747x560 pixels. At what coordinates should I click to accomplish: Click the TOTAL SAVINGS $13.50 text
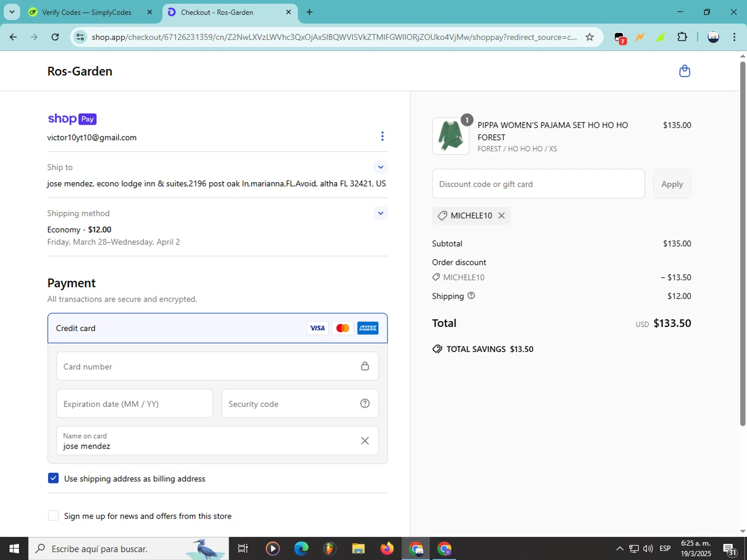click(x=490, y=349)
